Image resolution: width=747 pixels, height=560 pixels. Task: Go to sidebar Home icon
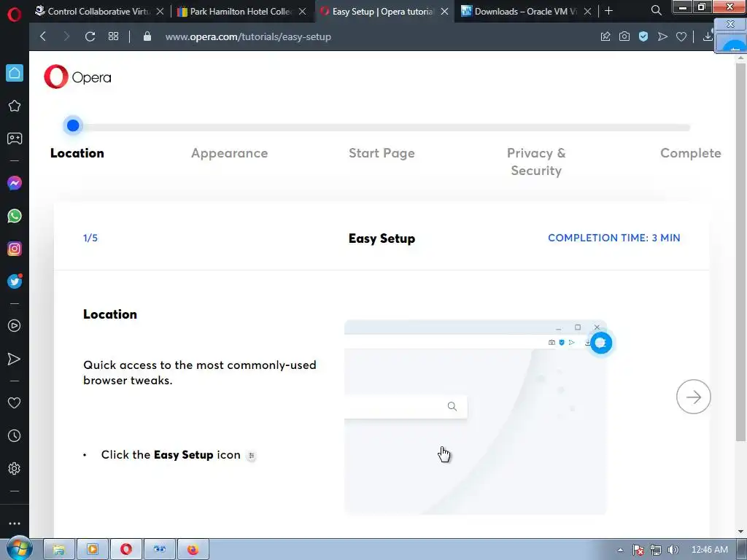(x=15, y=73)
